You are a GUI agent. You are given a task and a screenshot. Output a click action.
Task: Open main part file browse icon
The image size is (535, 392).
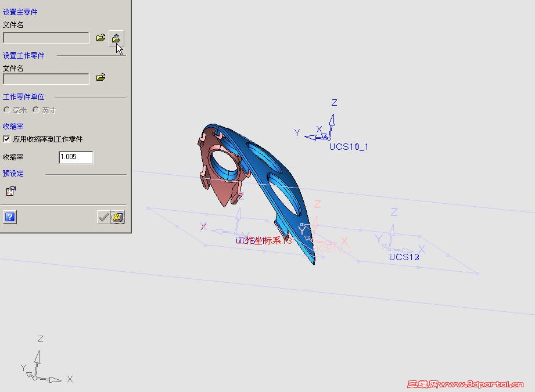[x=100, y=38]
